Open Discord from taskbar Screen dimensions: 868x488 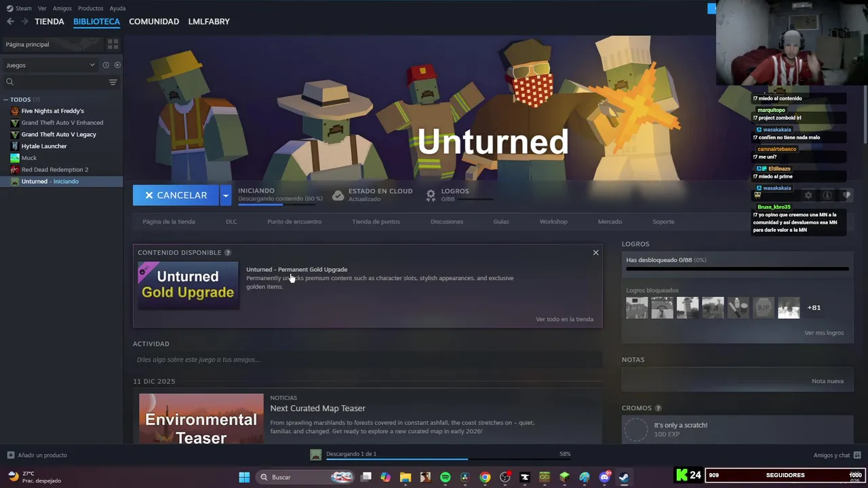(x=604, y=477)
